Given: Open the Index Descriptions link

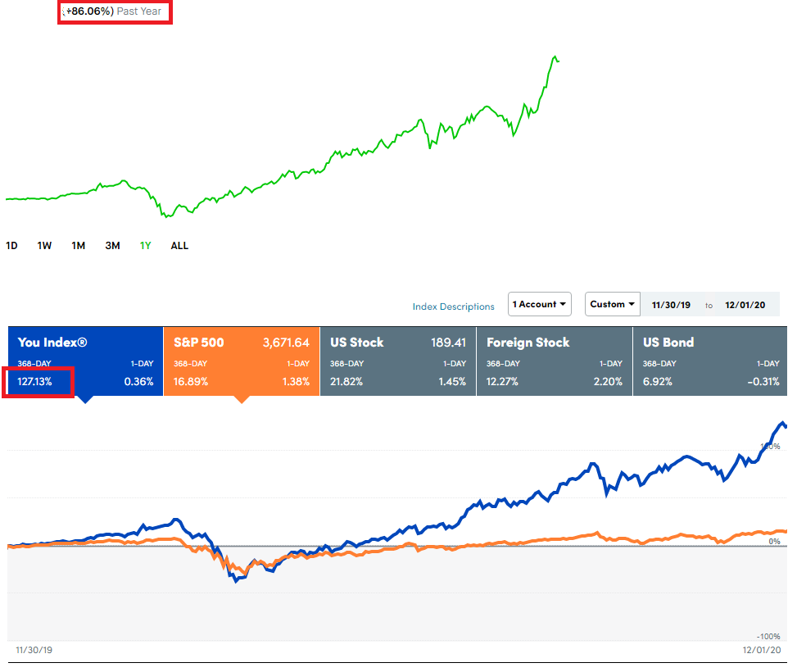Looking at the screenshot, I should [454, 306].
